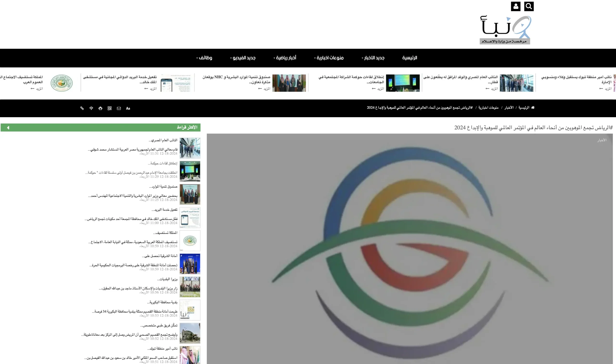Open the جديد الفيديو menu
This screenshot has height=364, width=616.
click(x=243, y=58)
